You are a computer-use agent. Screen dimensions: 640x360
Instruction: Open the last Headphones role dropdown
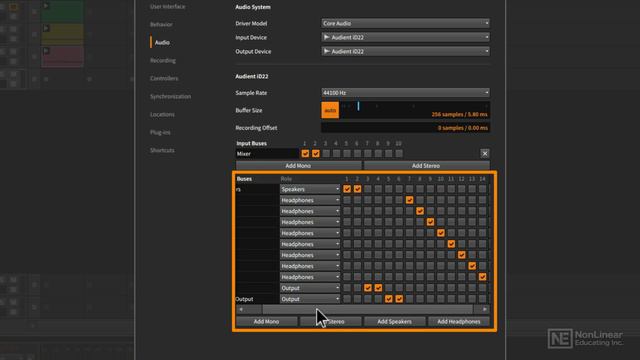(310, 277)
